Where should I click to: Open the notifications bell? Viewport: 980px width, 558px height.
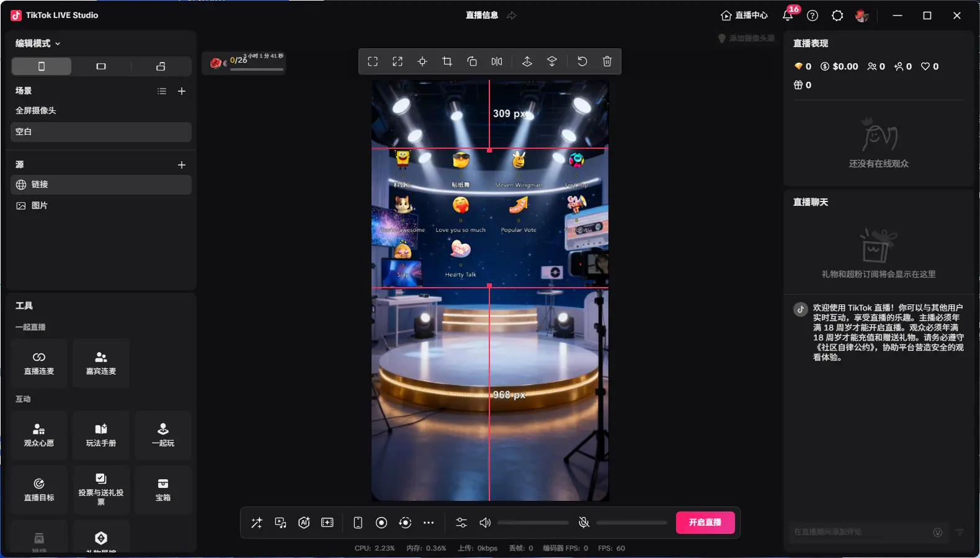[788, 15]
